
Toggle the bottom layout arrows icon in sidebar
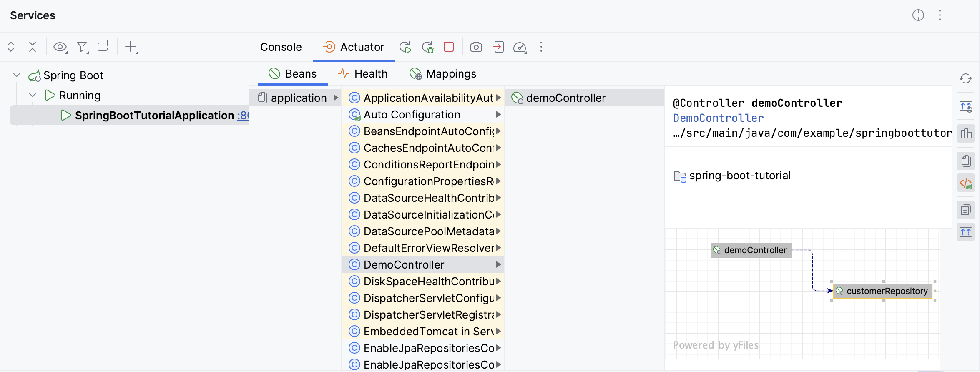point(966,232)
